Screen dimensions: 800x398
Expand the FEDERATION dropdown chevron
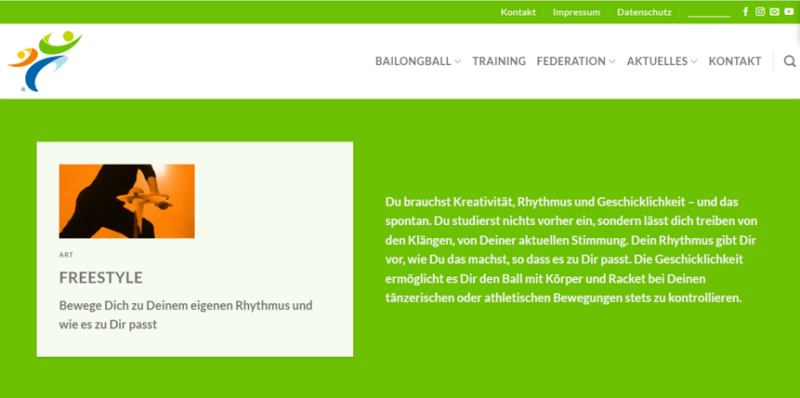(x=612, y=62)
